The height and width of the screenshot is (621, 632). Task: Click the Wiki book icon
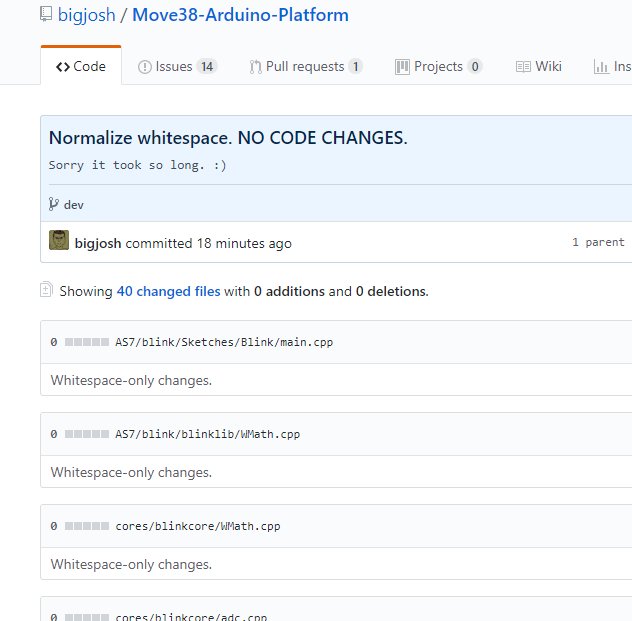523,67
